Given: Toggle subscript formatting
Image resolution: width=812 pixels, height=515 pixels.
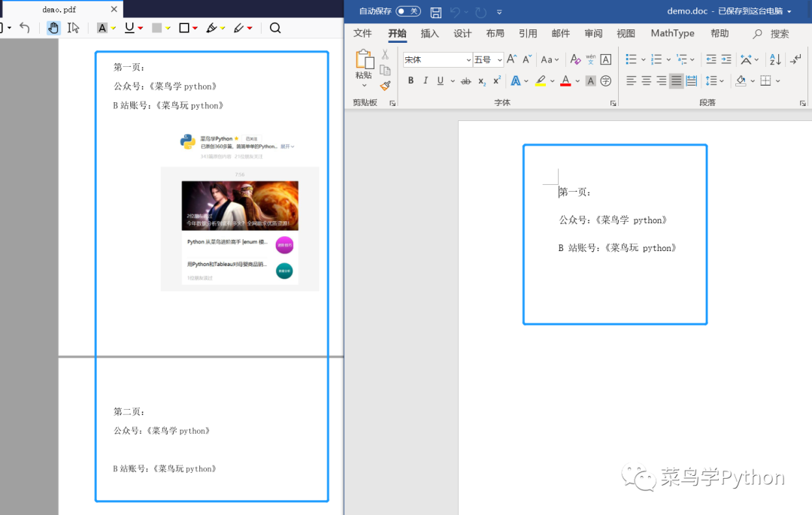Looking at the screenshot, I should 482,80.
